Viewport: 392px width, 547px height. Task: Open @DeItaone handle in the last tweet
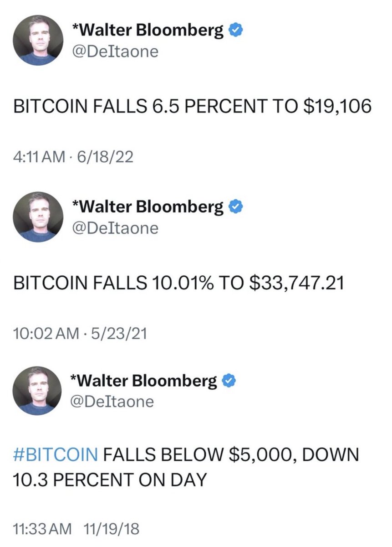tap(113, 401)
